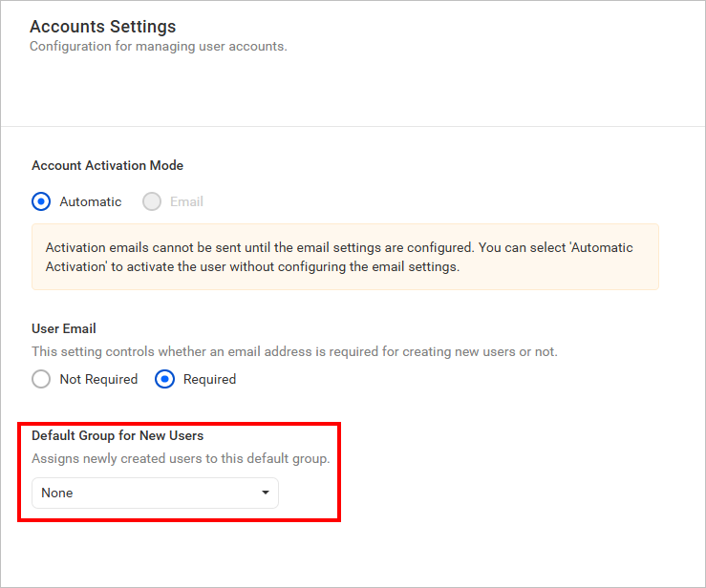Click the activation emails warning banner
The height and width of the screenshot is (588, 706).
[x=345, y=257]
